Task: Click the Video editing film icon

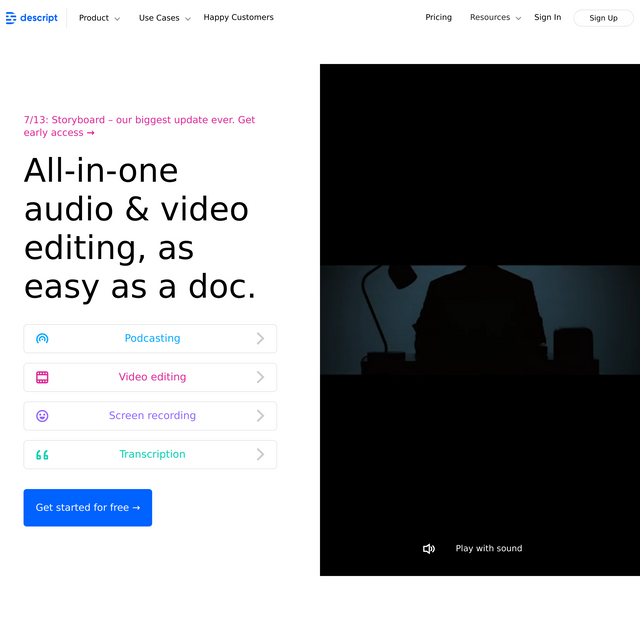Action: click(42, 377)
